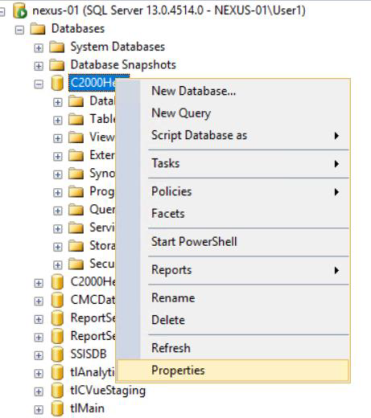Image resolution: width=371 pixels, height=418 pixels.
Task: Click the tlMain database icon
Action: coord(57,408)
